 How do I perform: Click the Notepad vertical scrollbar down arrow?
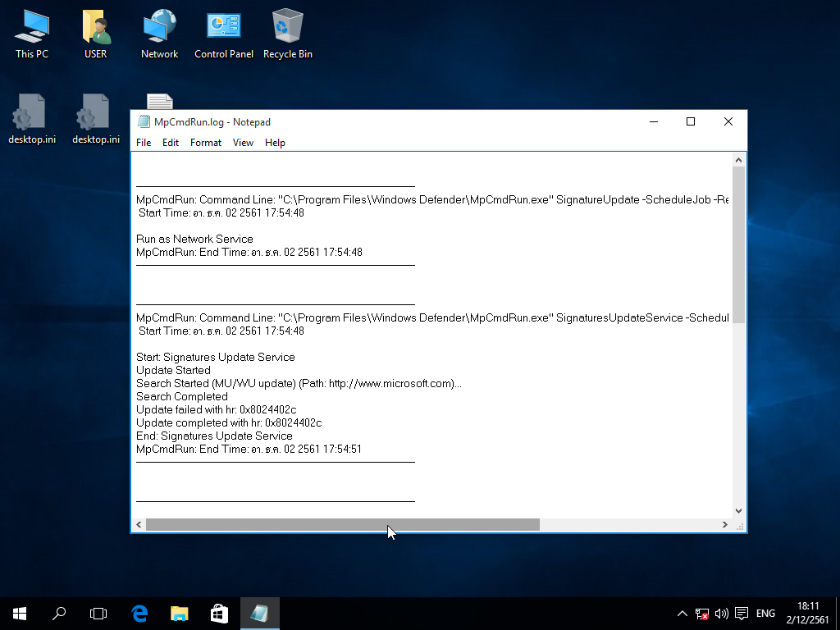tap(739, 510)
